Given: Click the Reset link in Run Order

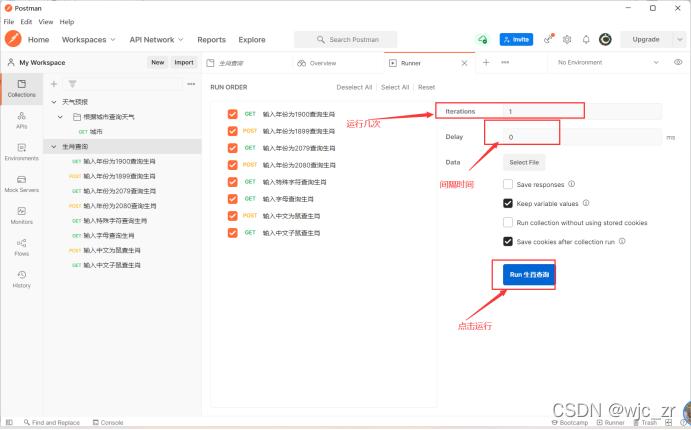Looking at the screenshot, I should pos(427,87).
